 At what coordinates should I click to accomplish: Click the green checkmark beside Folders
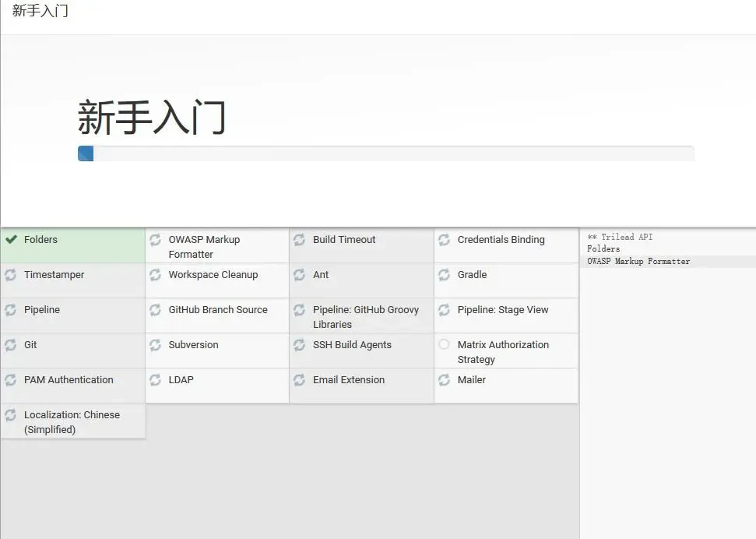10,239
